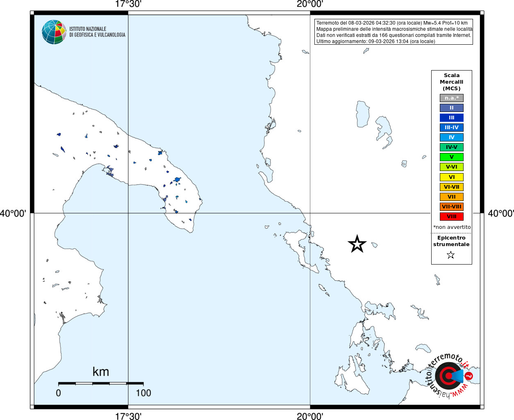Select the III intensity blue swatch
514x420 pixels.
pyautogui.click(x=452, y=118)
